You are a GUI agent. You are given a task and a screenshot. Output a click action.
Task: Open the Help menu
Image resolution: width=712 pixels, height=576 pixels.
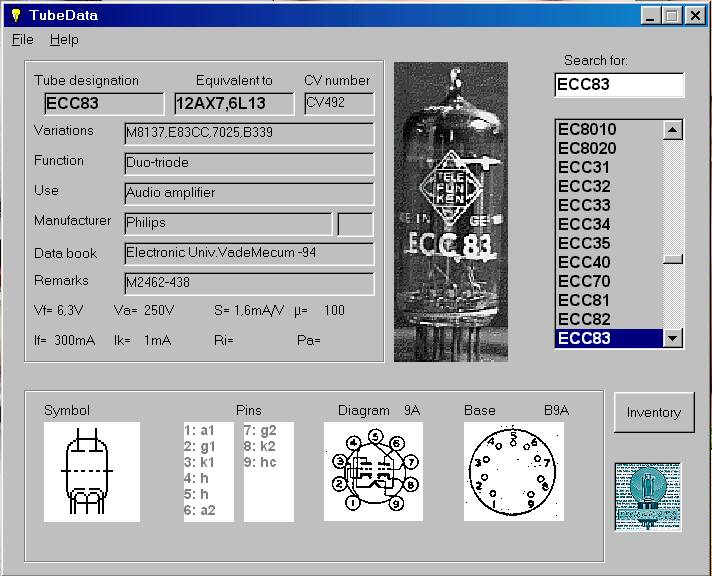click(x=64, y=40)
